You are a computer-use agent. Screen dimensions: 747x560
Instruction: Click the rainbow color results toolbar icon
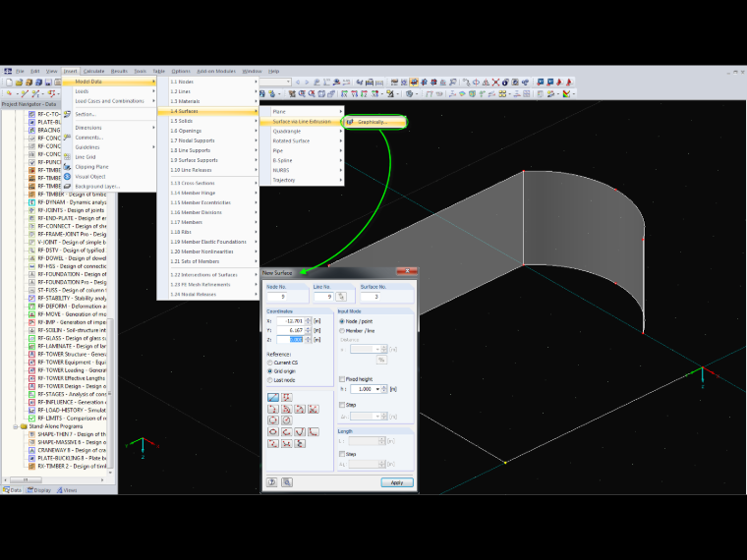(x=566, y=93)
